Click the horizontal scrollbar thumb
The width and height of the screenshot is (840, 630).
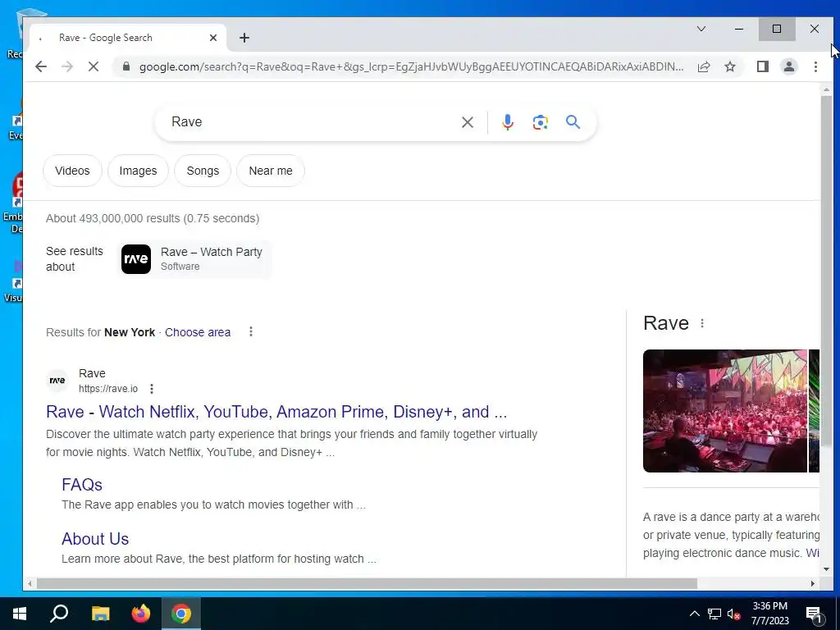(x=367, y=583)
